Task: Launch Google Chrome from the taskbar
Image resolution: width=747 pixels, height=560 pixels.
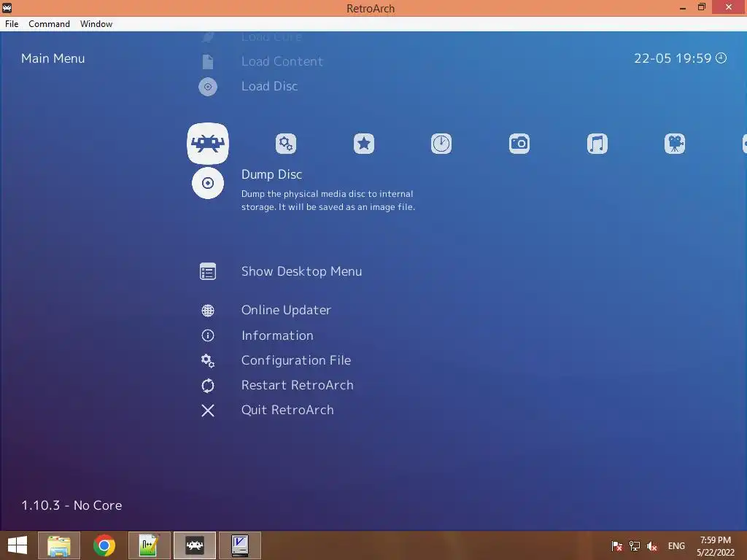Action: (x=104, y=545)
